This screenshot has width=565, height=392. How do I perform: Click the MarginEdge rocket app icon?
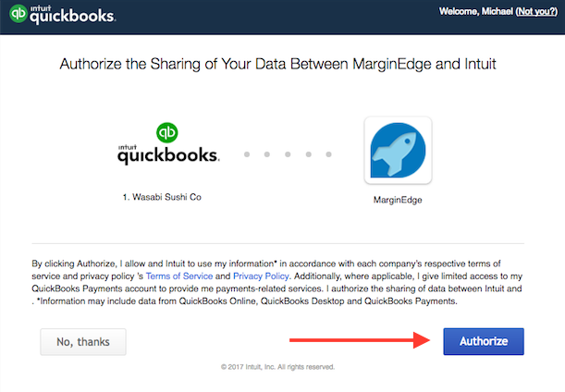tap(398, 150)
